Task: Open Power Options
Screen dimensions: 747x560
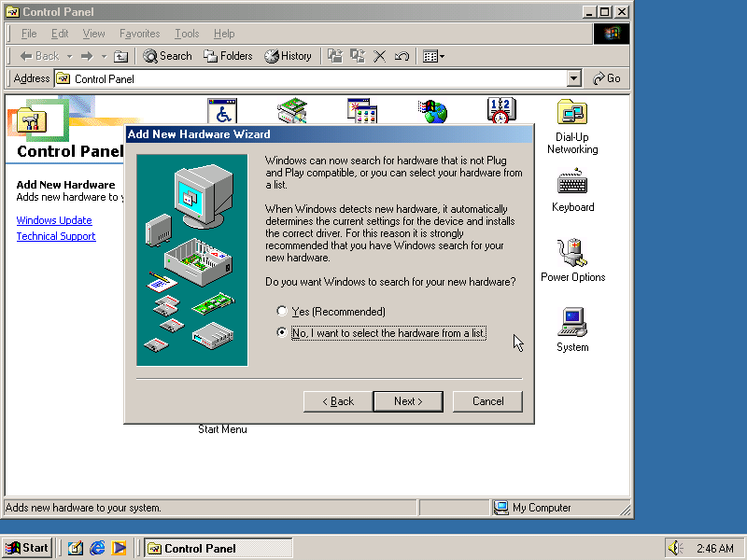Action: coord(572,254)
